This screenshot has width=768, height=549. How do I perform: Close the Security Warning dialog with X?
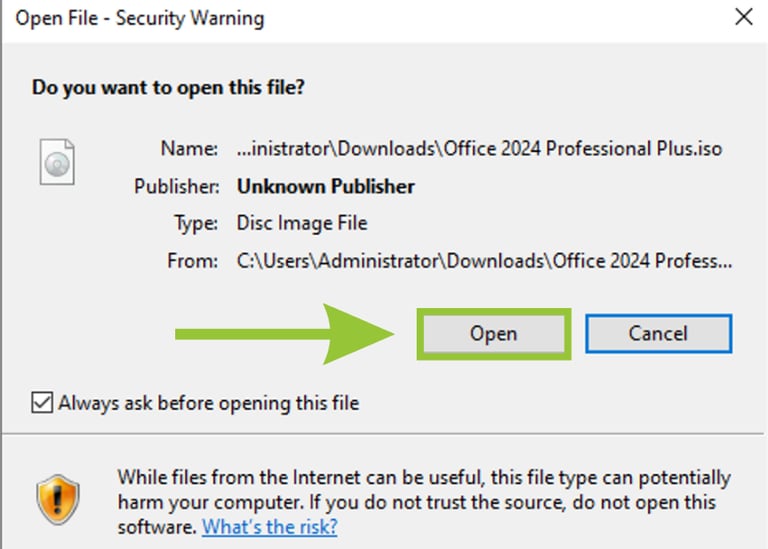(x=744, y=17)
